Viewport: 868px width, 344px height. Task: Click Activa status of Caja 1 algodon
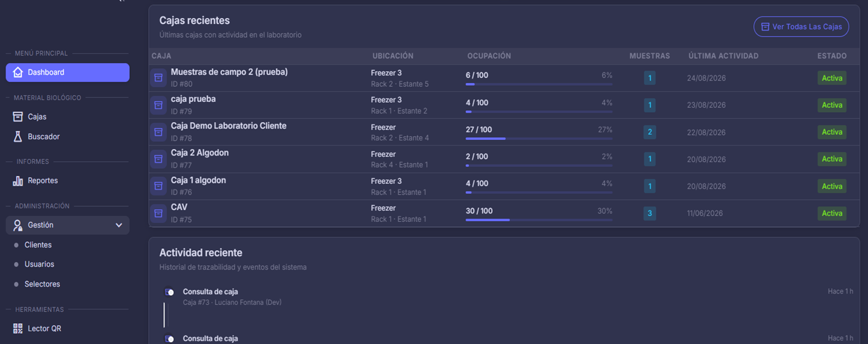(832, 186)
